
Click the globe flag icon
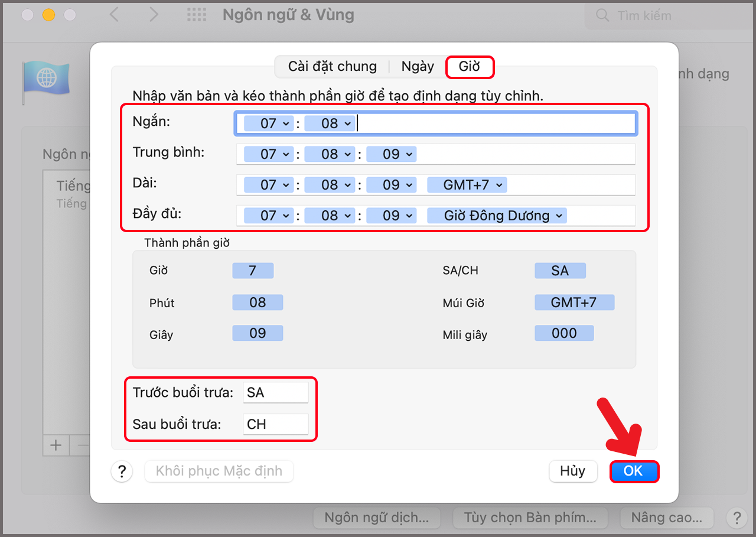pos(46,78)
